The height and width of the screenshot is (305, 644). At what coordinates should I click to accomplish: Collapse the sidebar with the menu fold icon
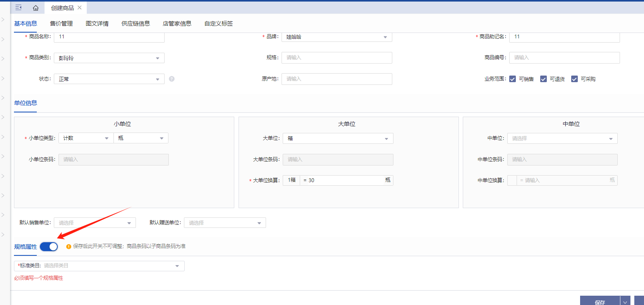(18, 8)
